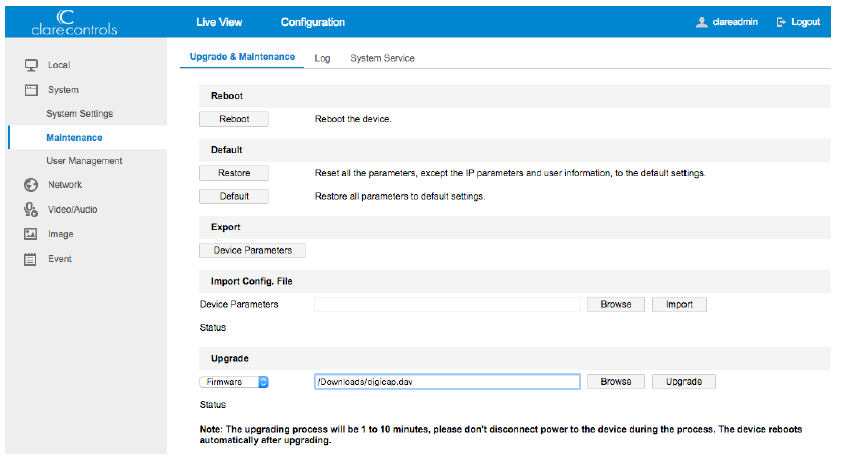Open System Settings in the sidebar

[79, 114]
